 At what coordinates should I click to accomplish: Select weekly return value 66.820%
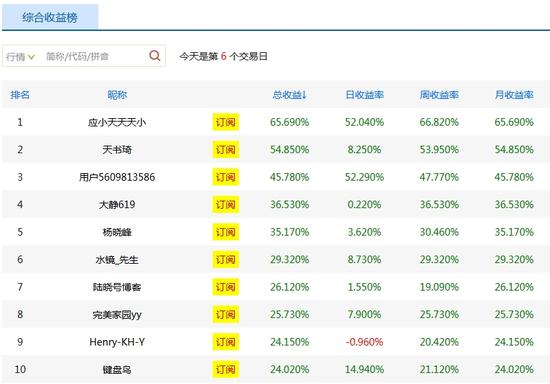439,122
